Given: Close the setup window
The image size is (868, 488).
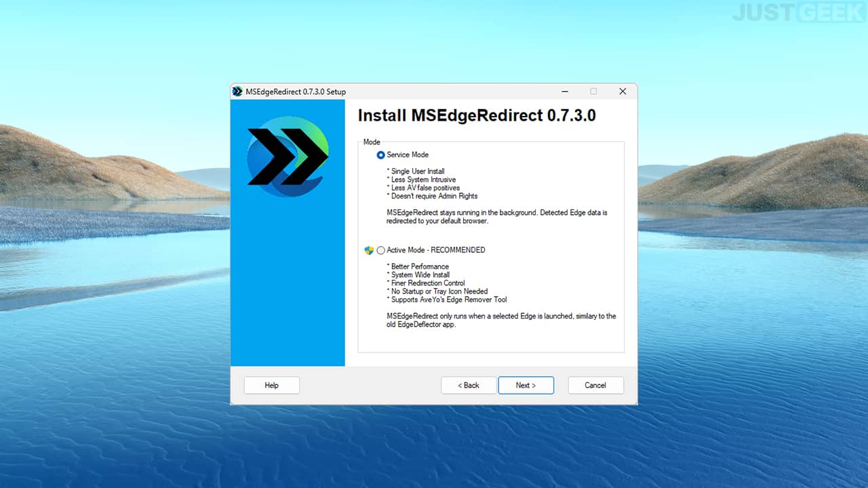Looking at the screenshot, I should (x=623, y=91).
